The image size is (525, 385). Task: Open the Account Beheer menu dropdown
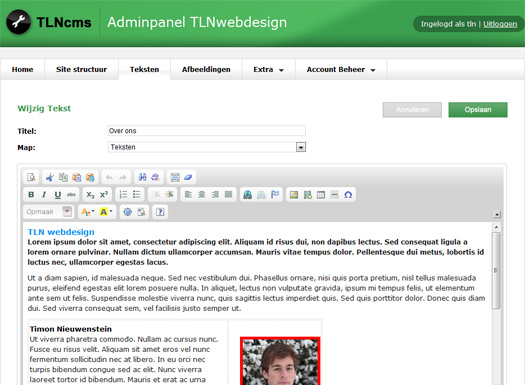tap(341, 70)
